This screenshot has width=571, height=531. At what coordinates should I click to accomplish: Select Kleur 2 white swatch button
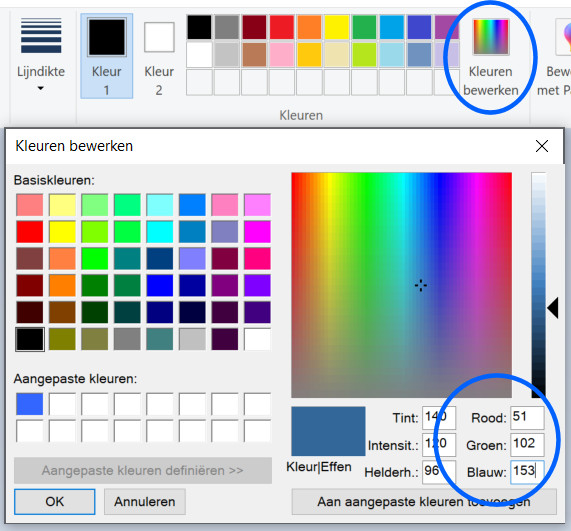tap(159, 56)
